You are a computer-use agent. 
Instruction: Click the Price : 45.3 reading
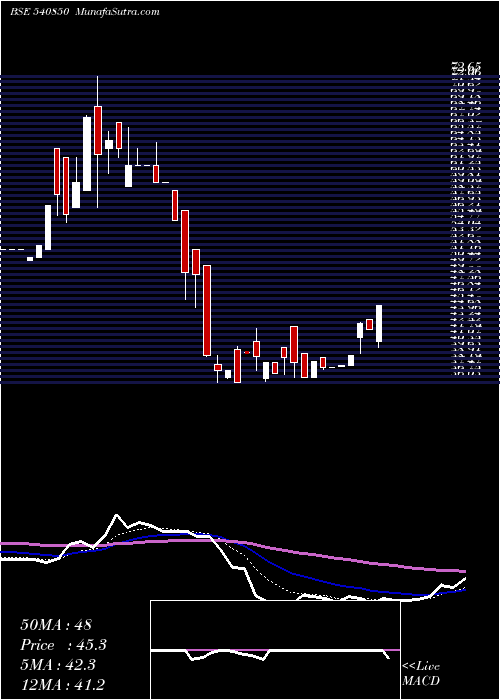point(63,645)
